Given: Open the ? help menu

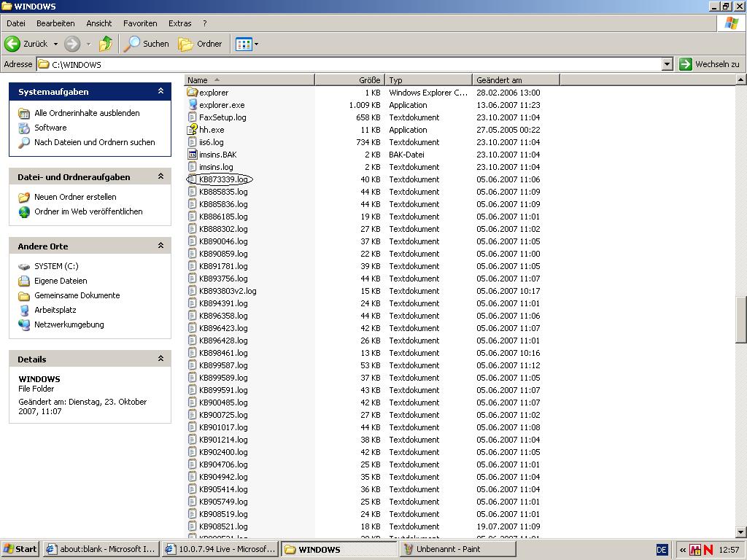Looking at the screenshot, I should 205,23.
